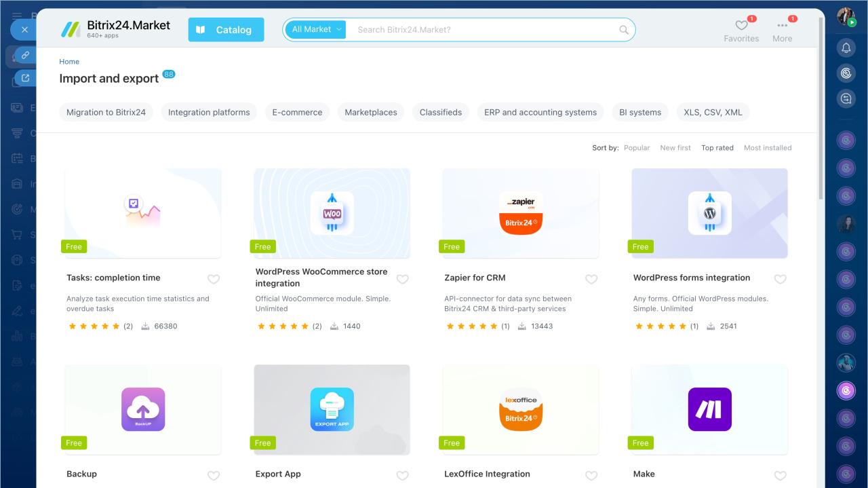
Task: Open the More menu with three dots
Action: click(782, 26)
